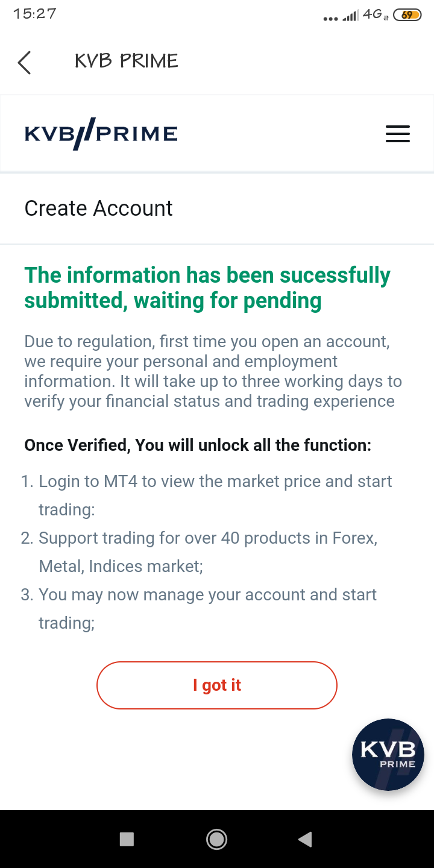Tap the Android back triangle button
The width and height of the screenshot is (434, 868).
(x=306, y=839)
